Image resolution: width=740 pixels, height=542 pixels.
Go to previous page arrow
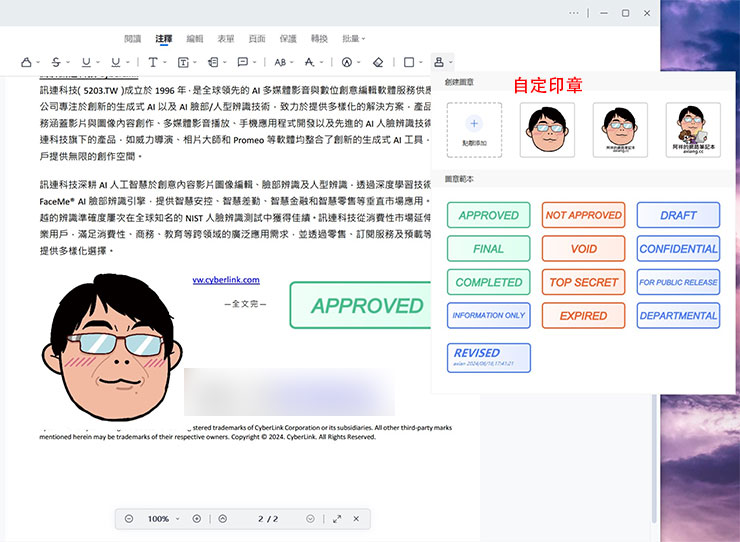tap(223, 518)
